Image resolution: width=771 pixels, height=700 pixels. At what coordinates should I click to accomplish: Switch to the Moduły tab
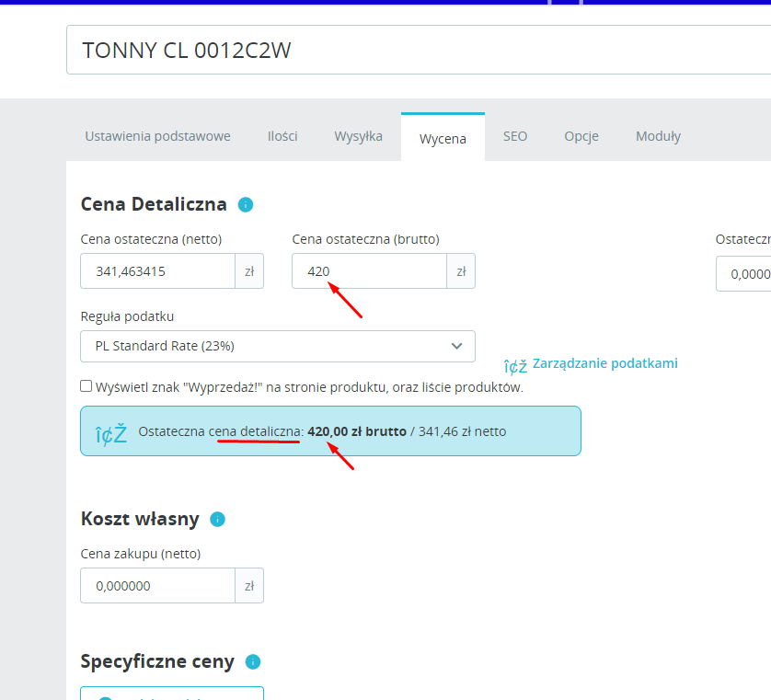coord(659,136)
